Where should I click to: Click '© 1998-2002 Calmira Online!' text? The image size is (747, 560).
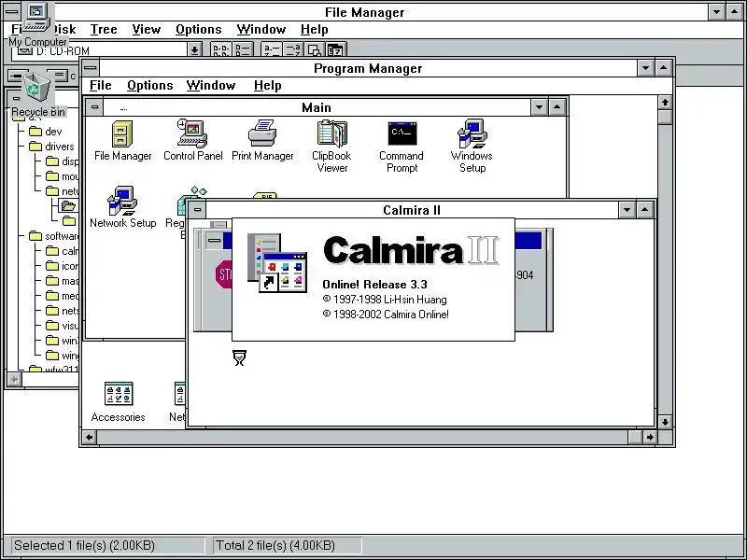point(386,315)
